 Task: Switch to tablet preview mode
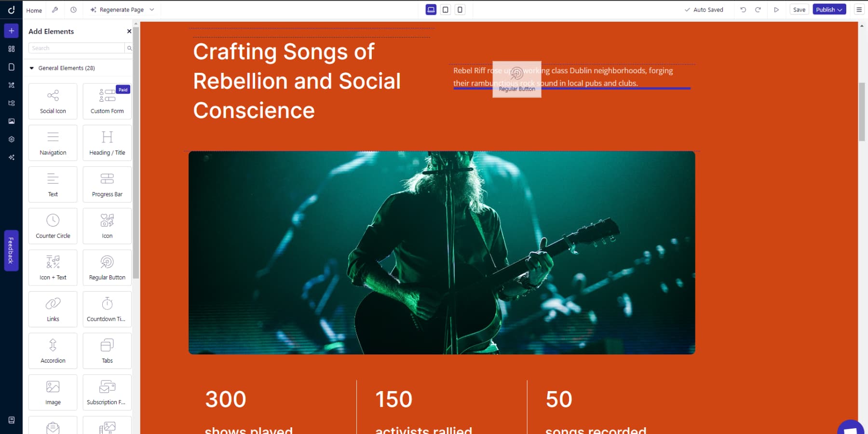coord(445,9)
